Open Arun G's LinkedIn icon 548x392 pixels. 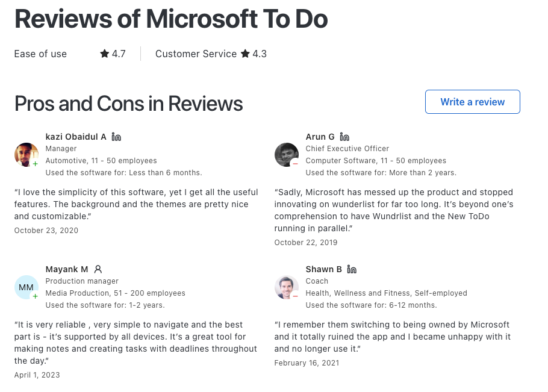344,137
